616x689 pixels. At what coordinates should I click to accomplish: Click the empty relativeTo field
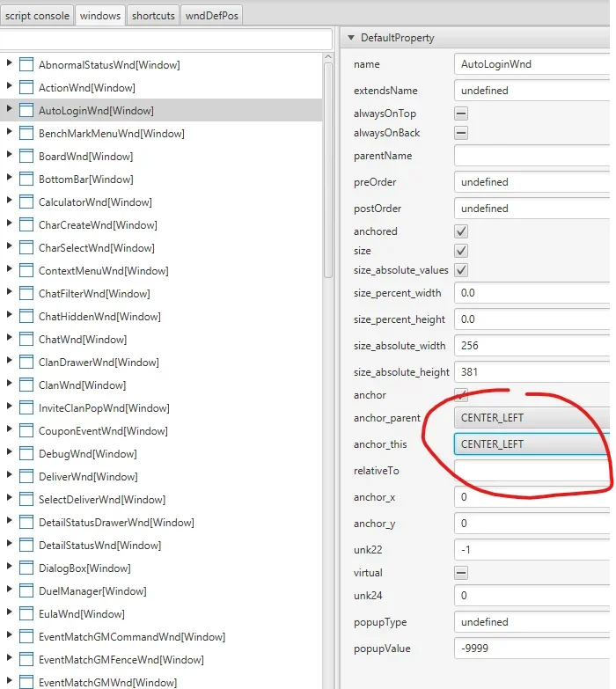(x=532, y=471)
